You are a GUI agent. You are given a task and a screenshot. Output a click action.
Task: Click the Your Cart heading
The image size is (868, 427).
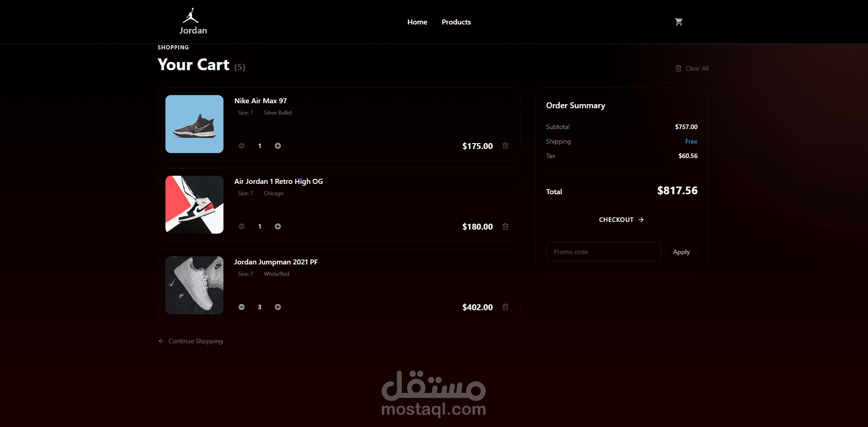pos(194,65)
